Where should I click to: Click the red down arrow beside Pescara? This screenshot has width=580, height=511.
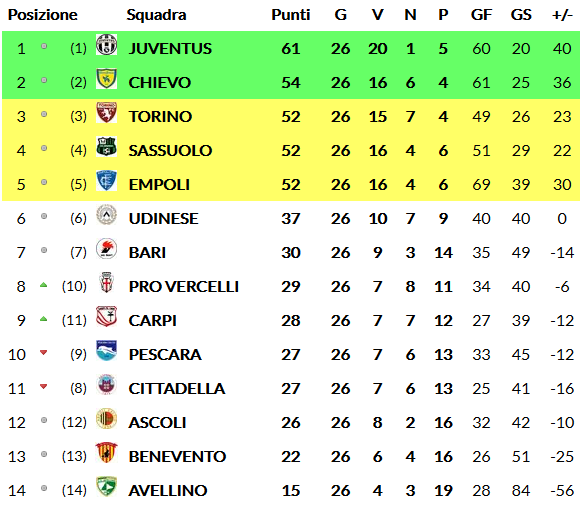pyautogui.click(x=44, y=353)
